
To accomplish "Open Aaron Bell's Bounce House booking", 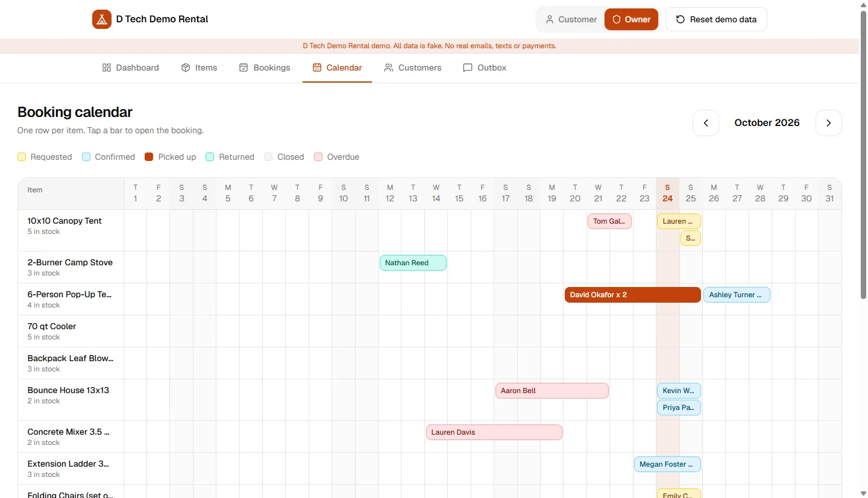I will click(552, 391).
